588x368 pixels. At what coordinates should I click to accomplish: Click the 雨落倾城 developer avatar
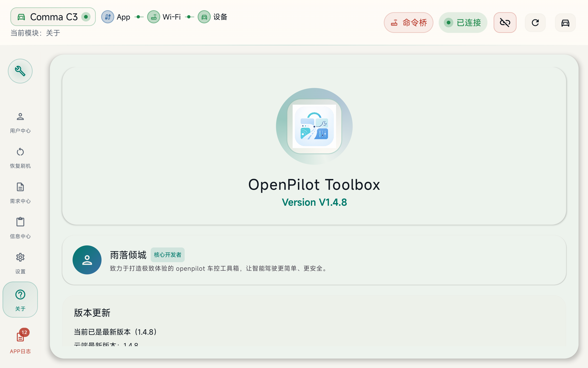pyautogui.click(x=87, y=260)
